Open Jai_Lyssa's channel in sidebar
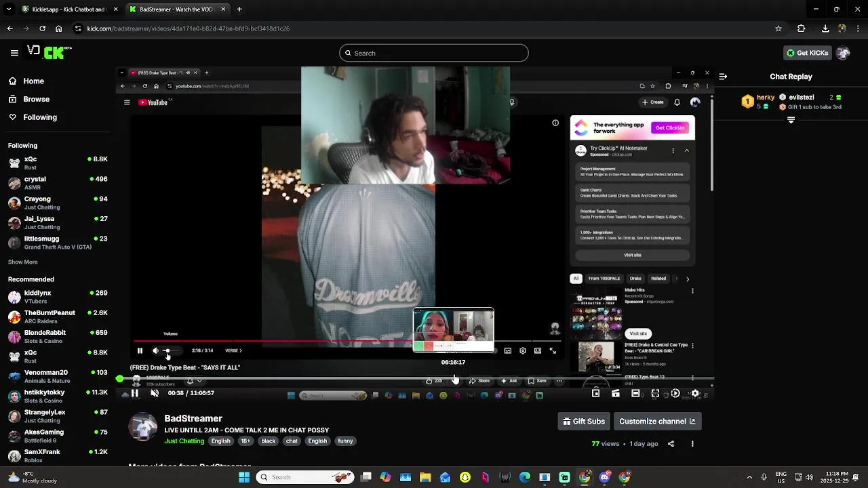This screenshot has width=868, height=488. tap(58, 222)
